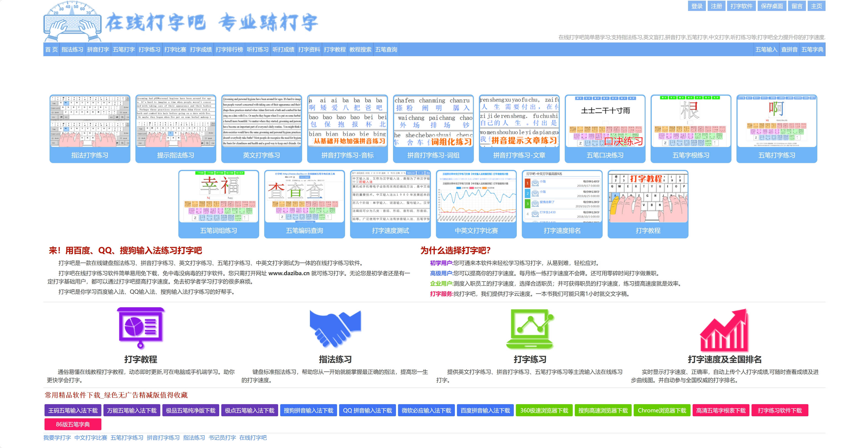Download Chrome浏览器 from the software list

pos(662,410)
